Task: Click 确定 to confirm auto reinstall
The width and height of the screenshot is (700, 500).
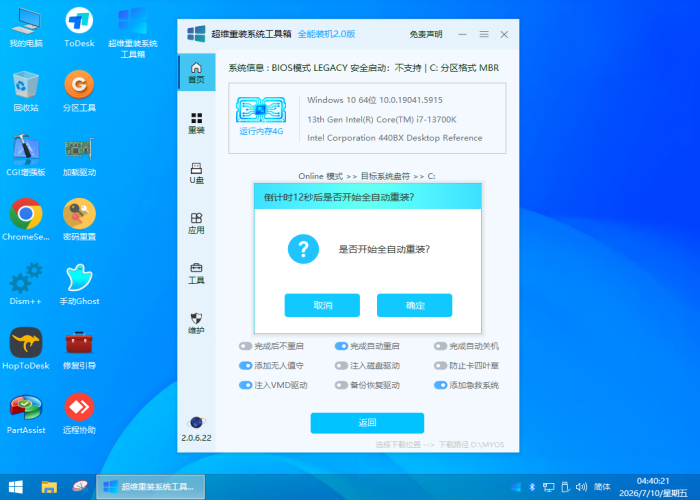Action: [414, 305]
